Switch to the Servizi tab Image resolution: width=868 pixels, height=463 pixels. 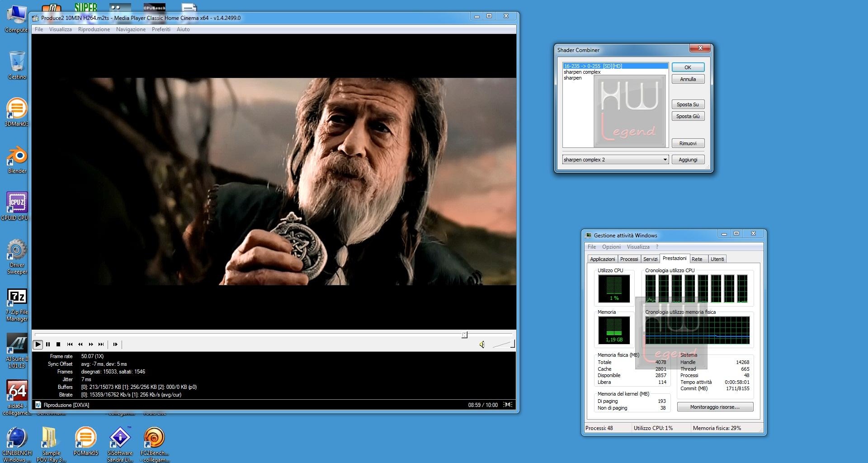[x=650, y=259]
